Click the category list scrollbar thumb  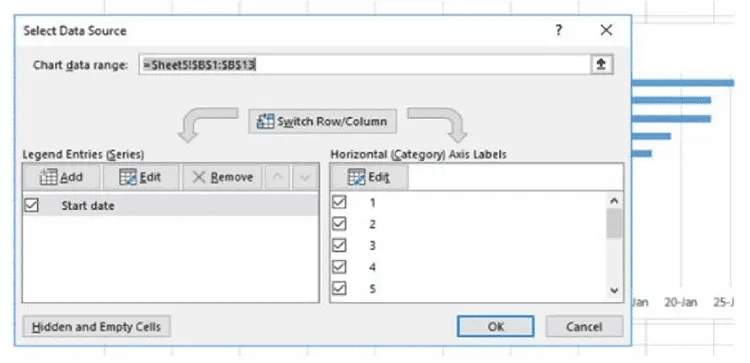[614, 223]
